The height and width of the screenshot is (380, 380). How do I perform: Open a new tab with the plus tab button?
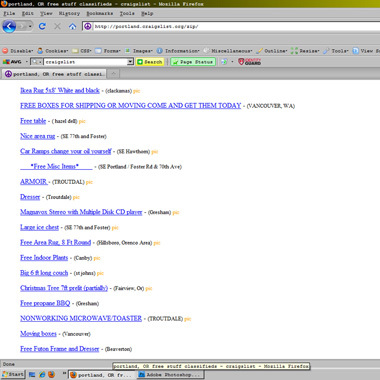pyautogui.click(x=113, y=74)
